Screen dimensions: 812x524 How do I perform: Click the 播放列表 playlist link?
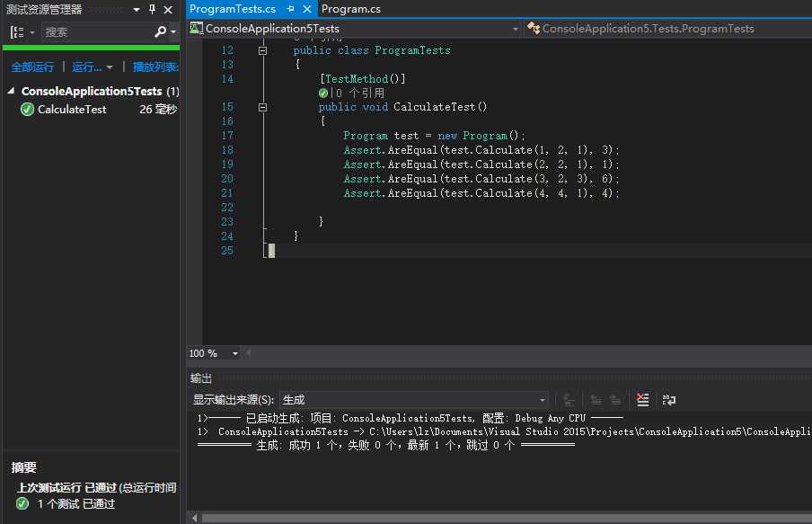tap(155, 67)
